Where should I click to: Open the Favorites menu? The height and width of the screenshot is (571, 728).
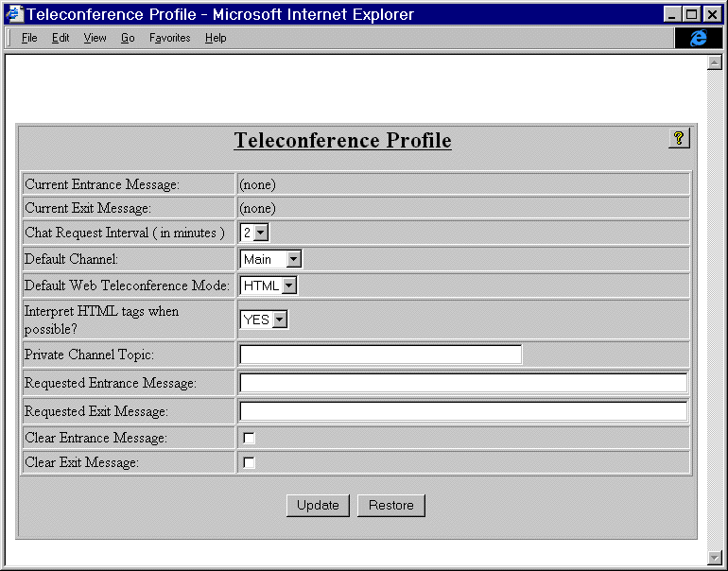click(169, 38)
